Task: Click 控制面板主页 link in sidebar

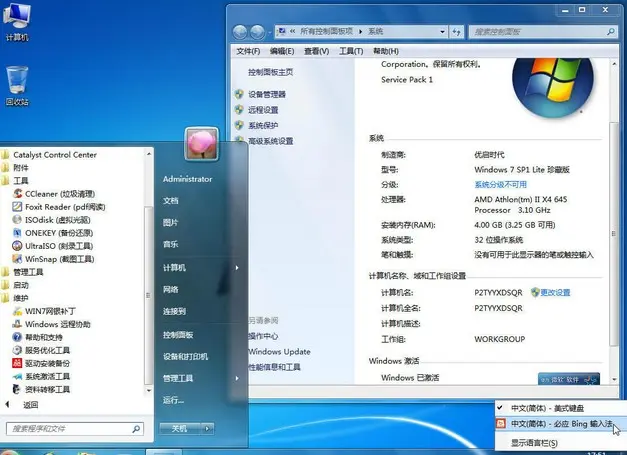Action: click(x=271, y=72)
